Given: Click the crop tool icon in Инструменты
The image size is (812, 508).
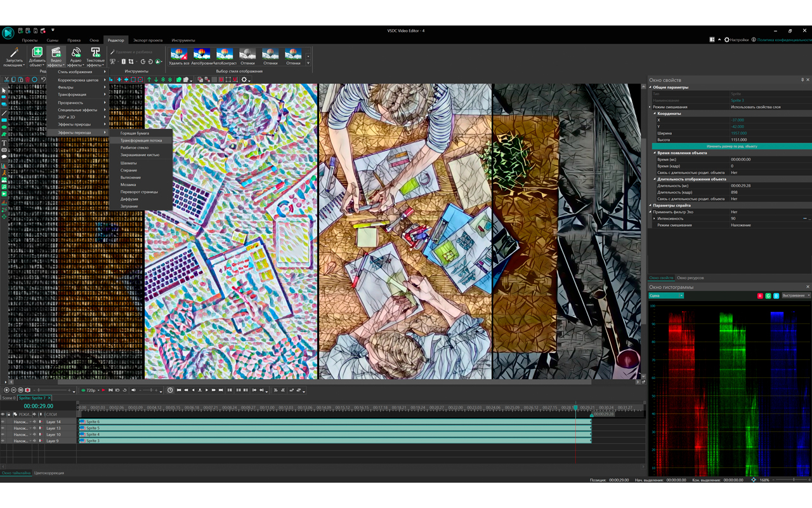Looking at the screenshot, I should coord(131,62).
